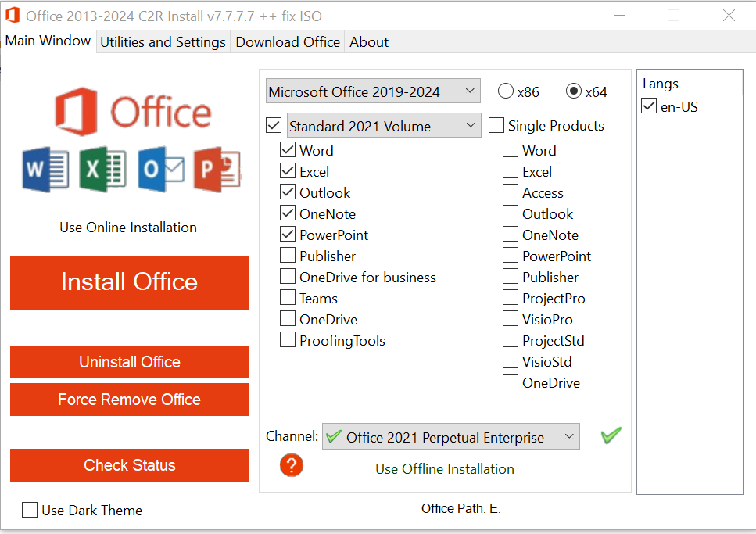The height and width of the screenshot is (534, 756).
Task: Click the large Office logo
Action: tap(133, 113)
